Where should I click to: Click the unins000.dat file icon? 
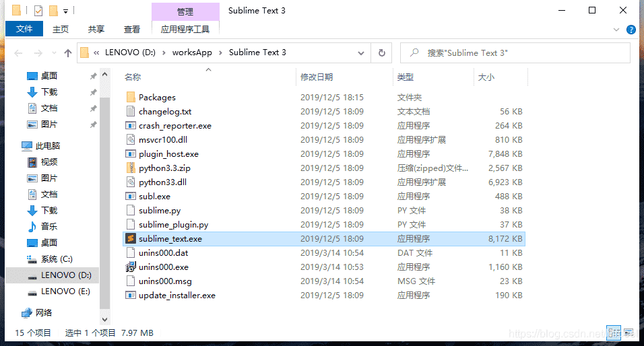pyautogui.click(x=131, y=253)
